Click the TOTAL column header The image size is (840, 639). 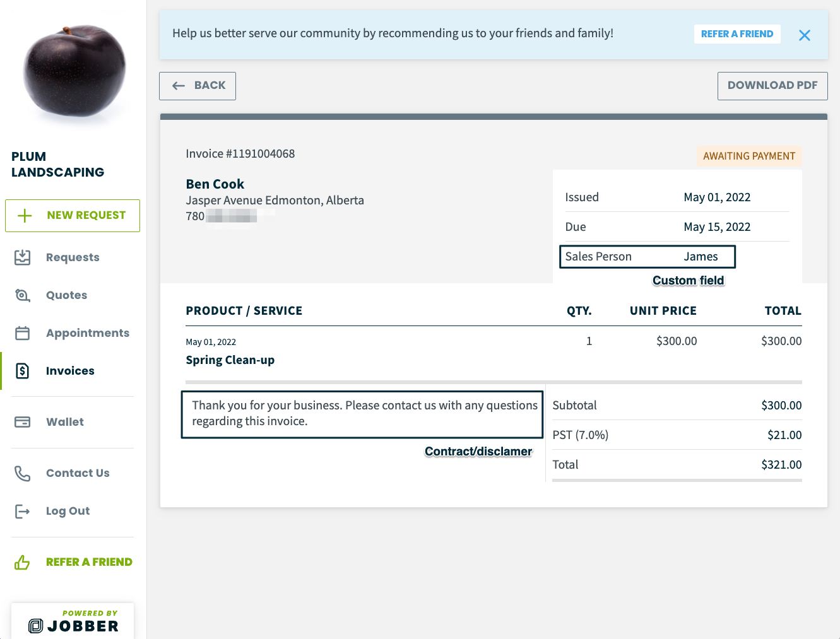pyautogui.click(x=783, y=311)
